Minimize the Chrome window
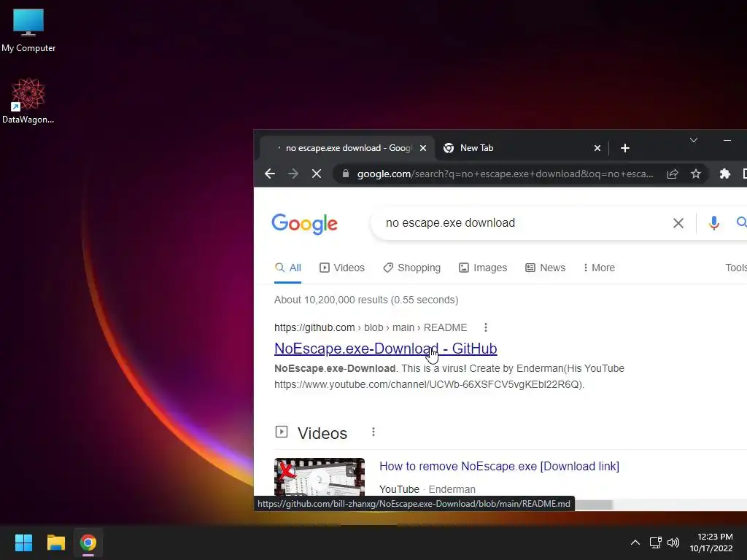 tap(727, 140)
